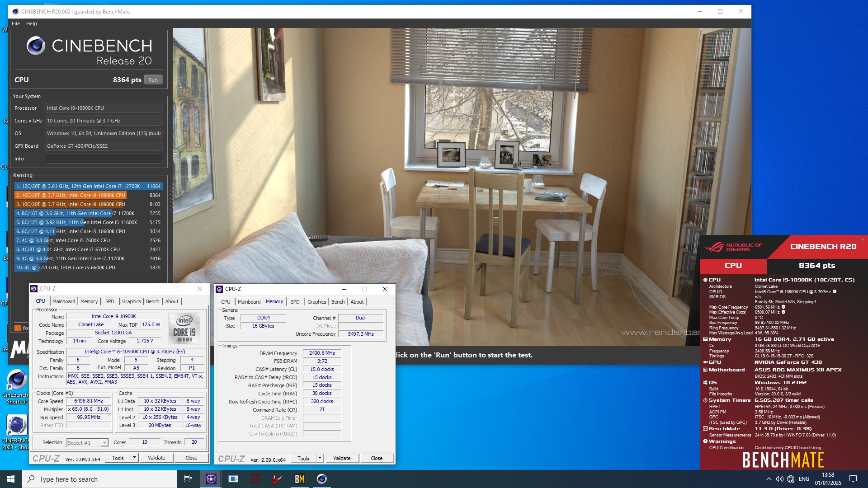Click the CPU-Z icon in left window title
This screenshot has height=488, width=868.
coord(34,289)
